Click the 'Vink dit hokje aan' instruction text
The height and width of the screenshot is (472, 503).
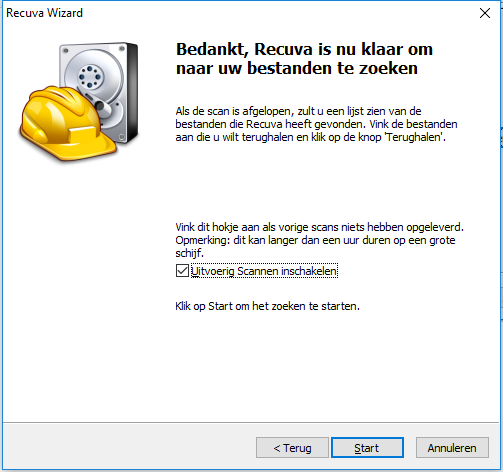click(319, 227)
